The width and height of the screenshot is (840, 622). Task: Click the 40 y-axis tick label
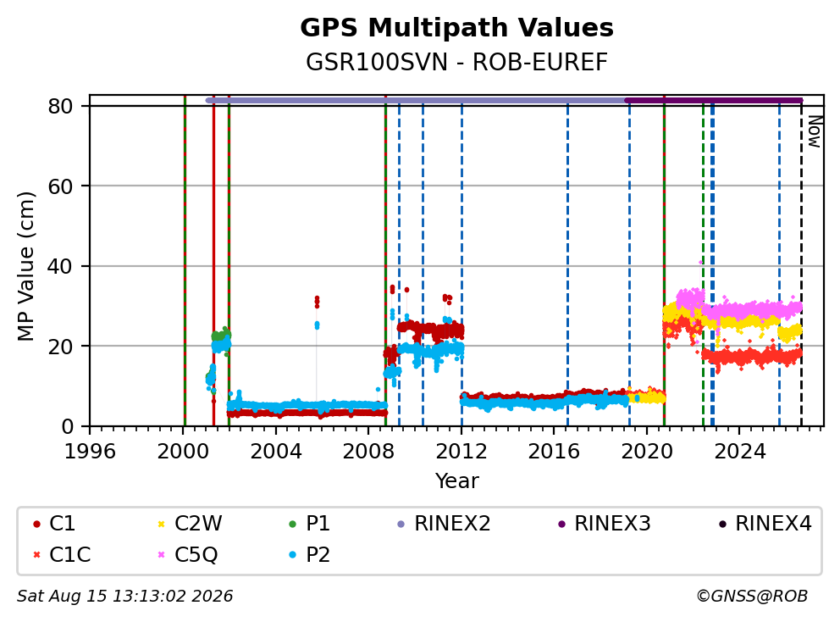pos(60,266)
